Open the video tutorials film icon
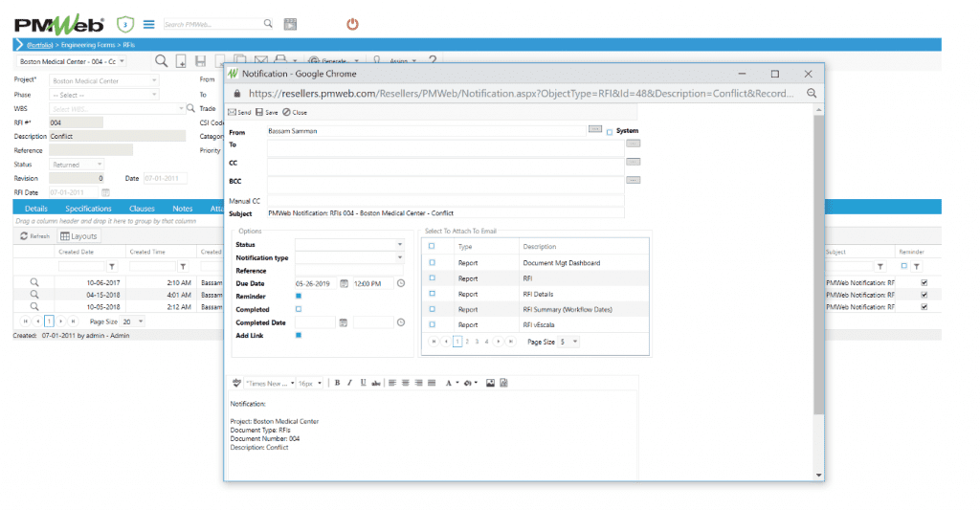 click(x=290, y=24)
